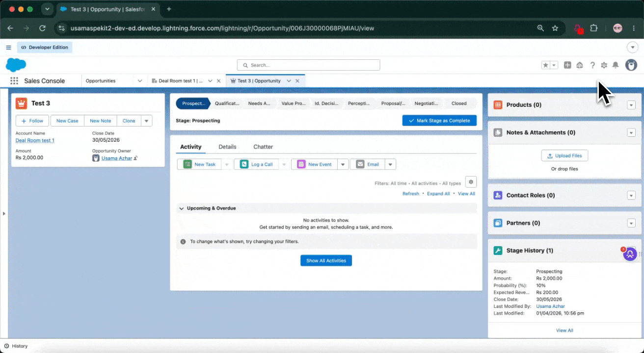The width and height of the screenshot is (644, 353).
Task: Bookmark this page with the star
Action: click(x=555, y=28)
